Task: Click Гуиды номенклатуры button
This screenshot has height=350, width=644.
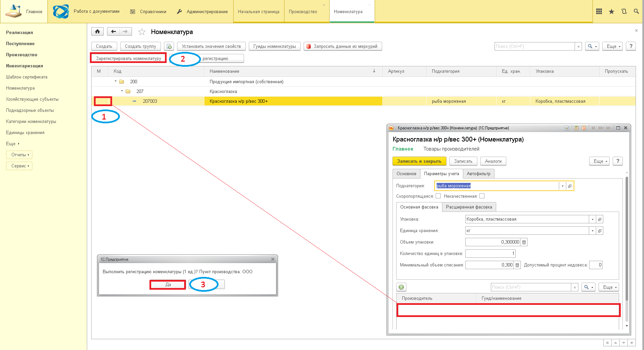Action: [x=275, y=46]
